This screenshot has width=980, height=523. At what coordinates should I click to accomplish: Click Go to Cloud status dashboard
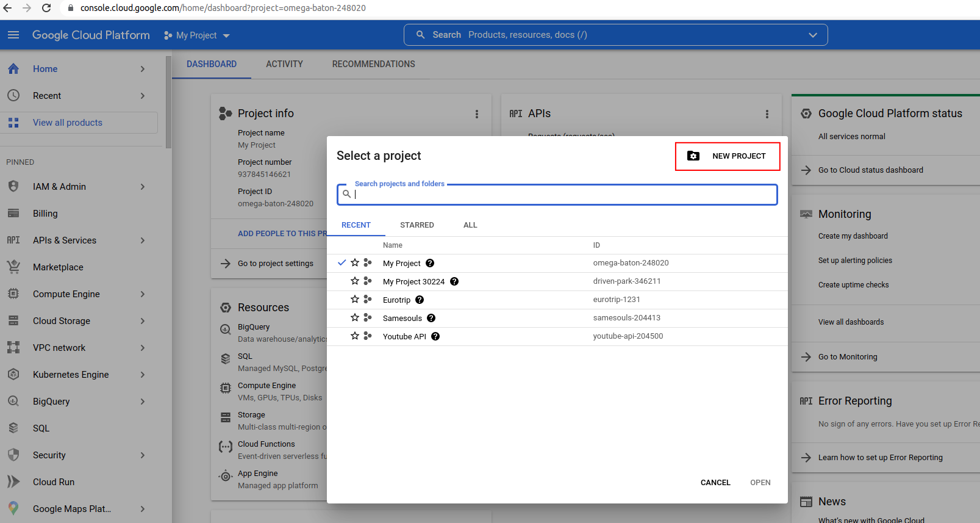tap(871, 170)
